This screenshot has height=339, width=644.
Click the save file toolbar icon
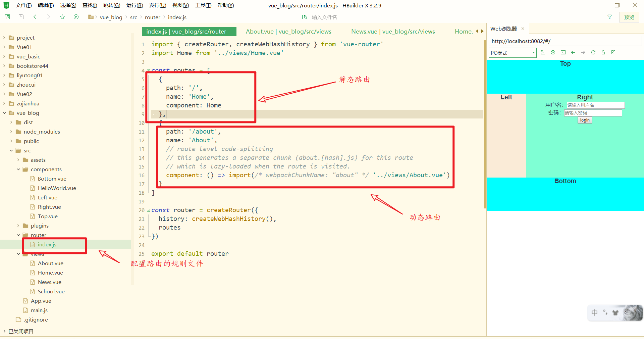tap(21, 17)
